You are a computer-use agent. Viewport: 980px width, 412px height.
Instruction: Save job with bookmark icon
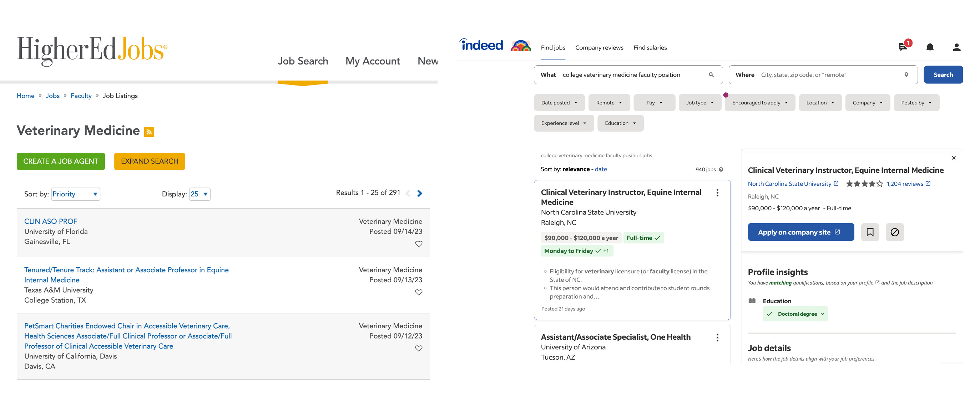870,232
